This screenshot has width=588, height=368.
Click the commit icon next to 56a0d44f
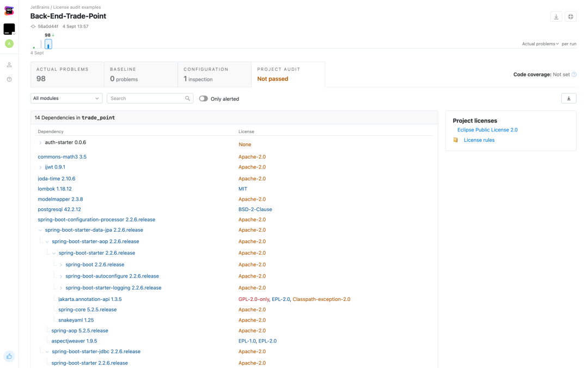[x=33, y=27]
